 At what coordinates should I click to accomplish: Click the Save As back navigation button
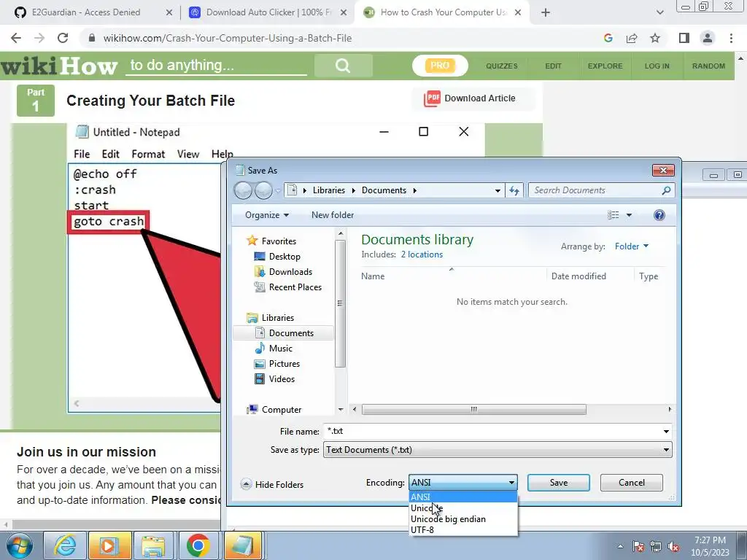tap(243, 190)
